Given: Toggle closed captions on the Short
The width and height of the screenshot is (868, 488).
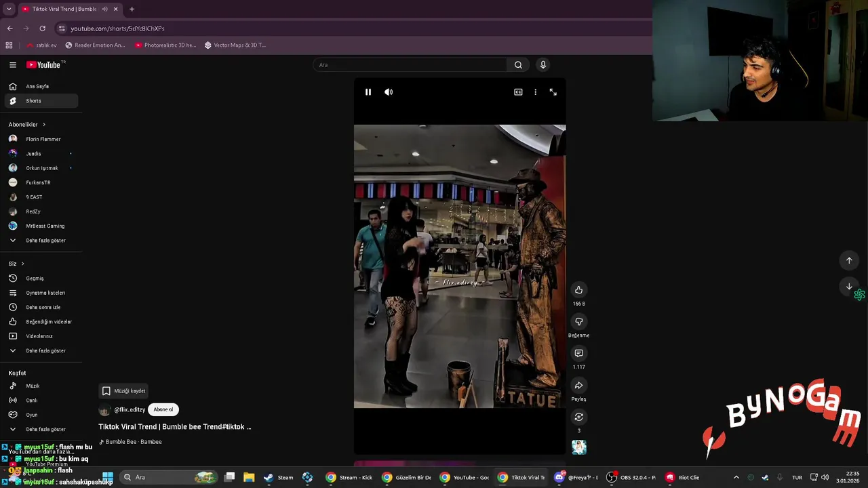Looking at the screenshot, I should 518,92.
